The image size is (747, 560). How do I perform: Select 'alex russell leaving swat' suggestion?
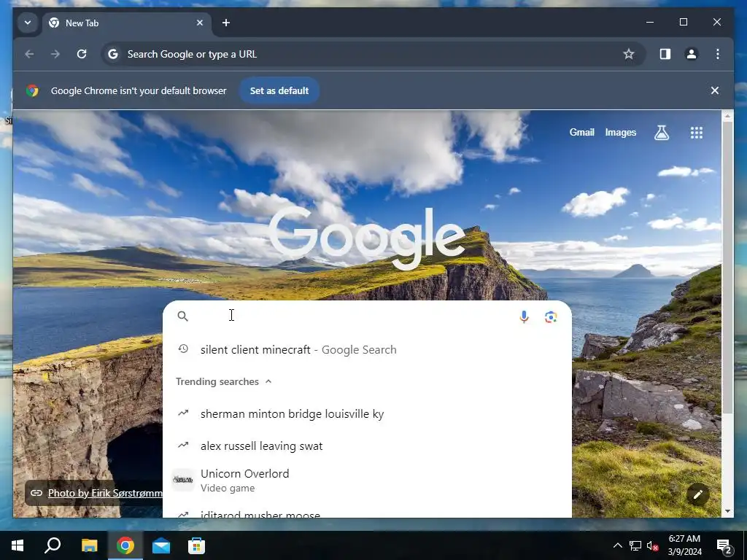(367, 446)
